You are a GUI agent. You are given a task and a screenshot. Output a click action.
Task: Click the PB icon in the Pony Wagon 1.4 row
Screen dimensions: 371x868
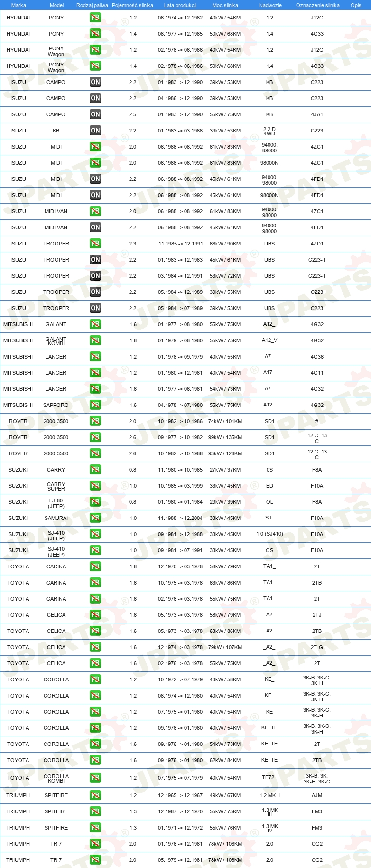pyautogui.click(x=95, y=66)
